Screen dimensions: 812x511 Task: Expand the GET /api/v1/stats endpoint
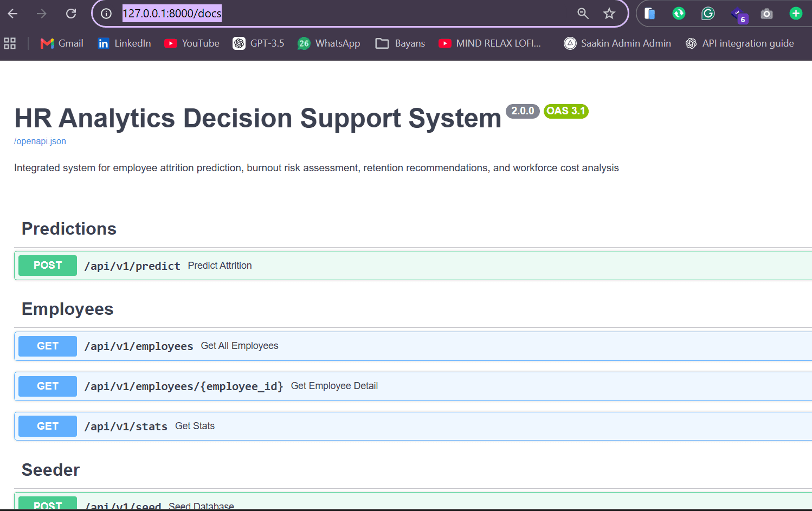tap(413, 426)
